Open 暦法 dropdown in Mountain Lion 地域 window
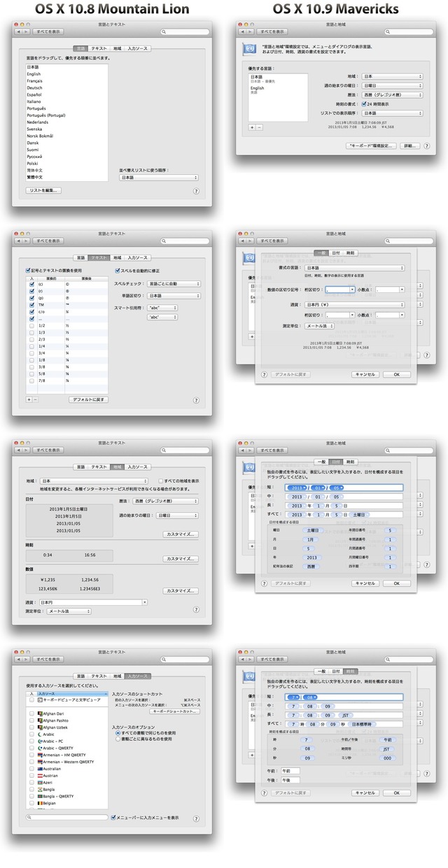Screen dimensions: 448x868 coord(164,501)
